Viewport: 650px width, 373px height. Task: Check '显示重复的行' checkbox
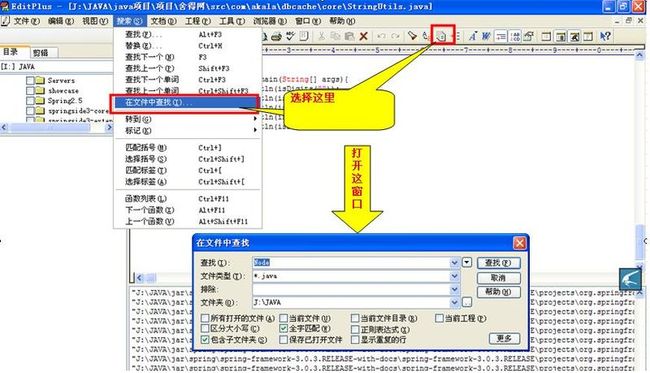[355, 340]
